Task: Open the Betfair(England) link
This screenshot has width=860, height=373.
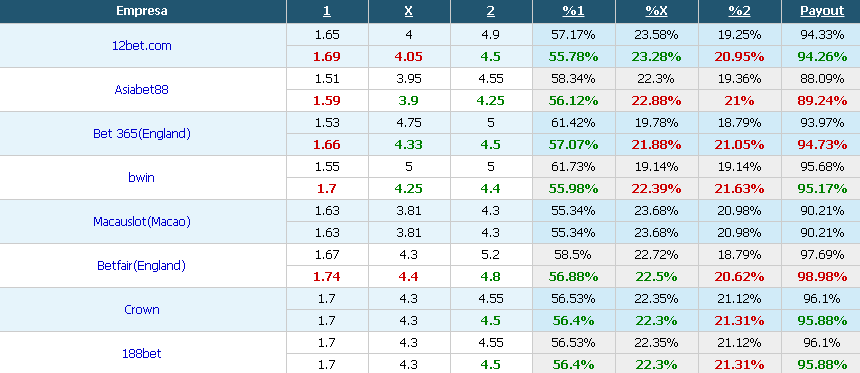Action: (142, 265)
